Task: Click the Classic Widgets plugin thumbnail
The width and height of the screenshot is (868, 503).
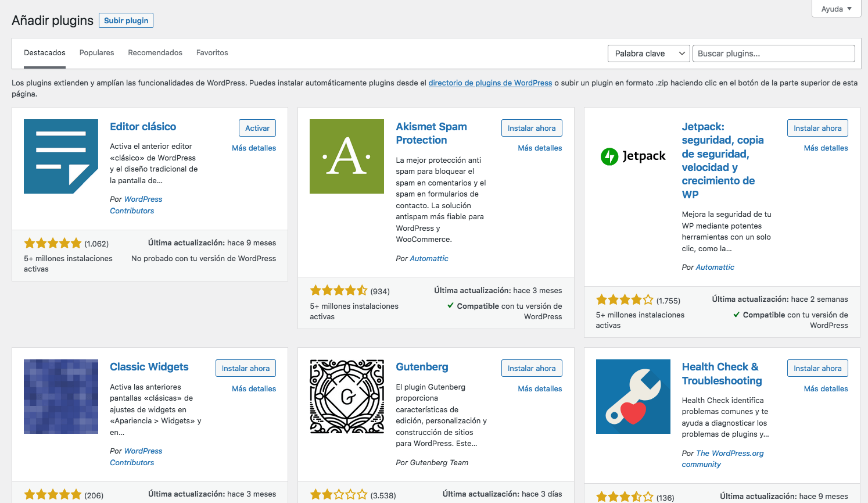Action: click(x=60, y=397)
